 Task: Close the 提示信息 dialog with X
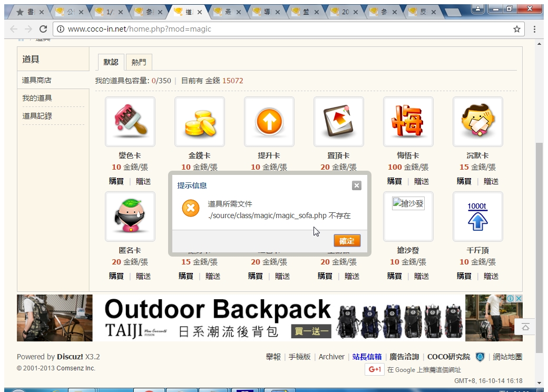pyautogui.click(x=357, y=185)
